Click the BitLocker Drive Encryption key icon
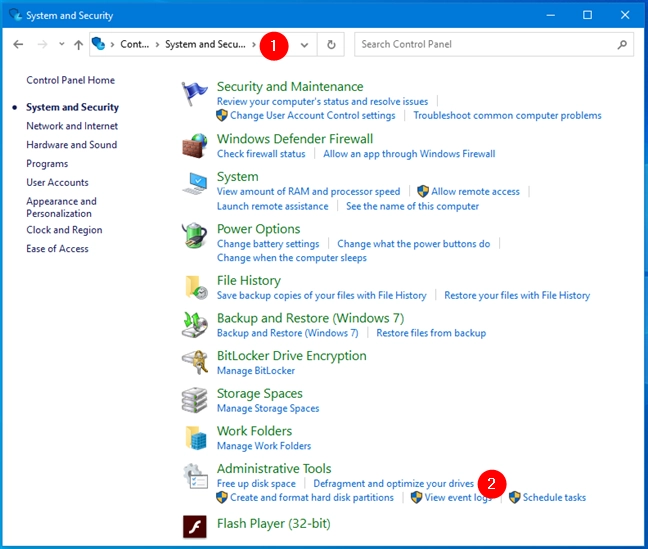This screenshot has width=648, height=549. pyautogui.click(x=195, y=362)
